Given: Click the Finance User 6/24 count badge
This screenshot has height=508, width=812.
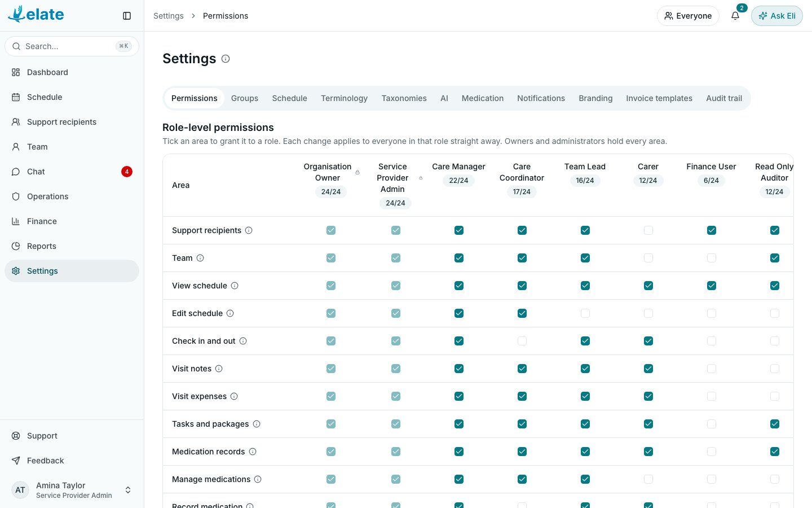Looking at the screenshot, I should pyautogui.click(x=711, y=181).
